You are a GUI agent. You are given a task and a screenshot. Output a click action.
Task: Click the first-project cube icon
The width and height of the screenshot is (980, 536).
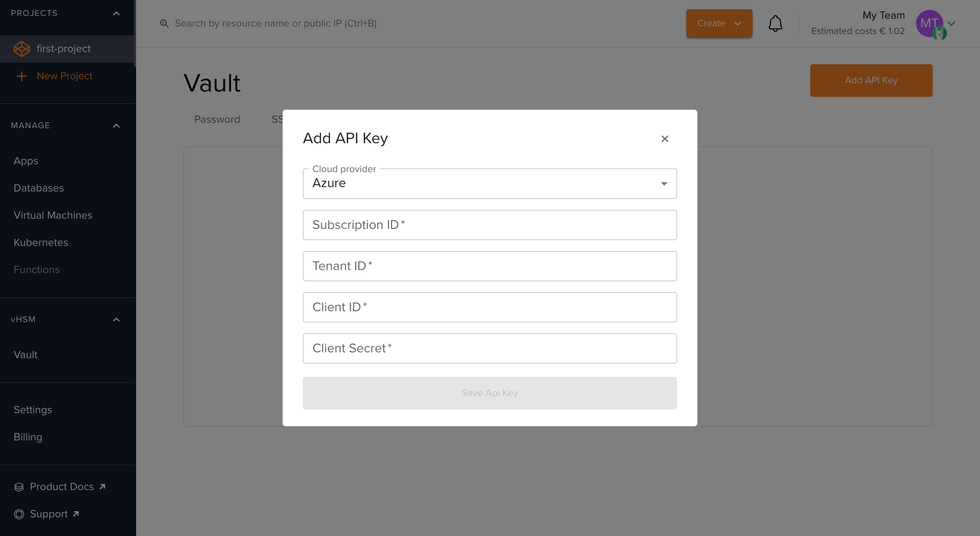pos(22,49)
